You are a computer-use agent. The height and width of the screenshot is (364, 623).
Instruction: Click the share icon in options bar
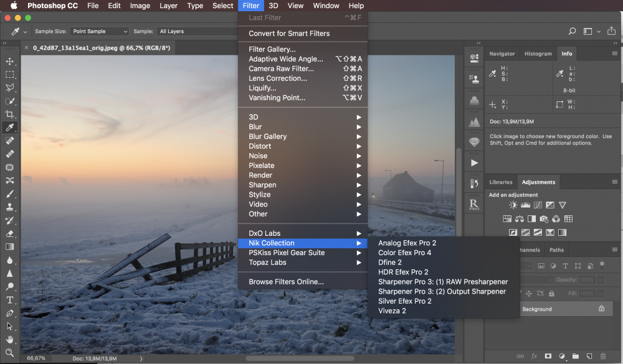tap(612, 31)
